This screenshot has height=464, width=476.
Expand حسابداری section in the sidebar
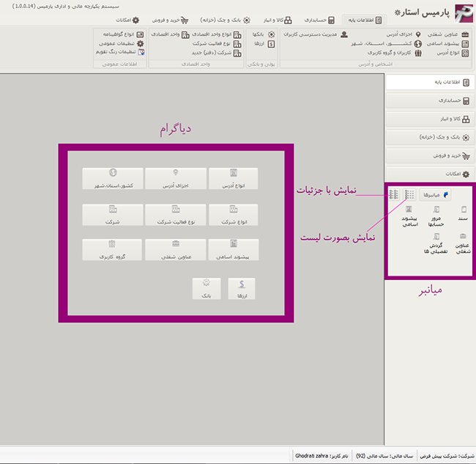(430, 100)
